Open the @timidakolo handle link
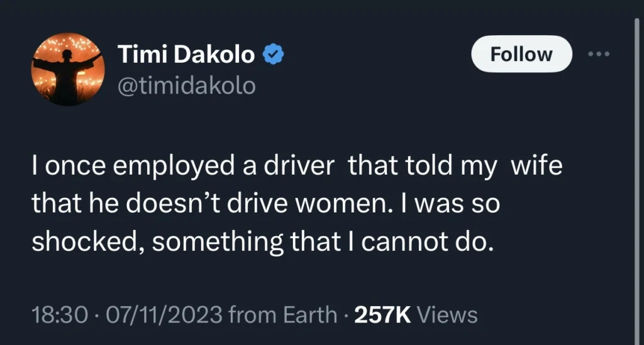 pos(187,85)
